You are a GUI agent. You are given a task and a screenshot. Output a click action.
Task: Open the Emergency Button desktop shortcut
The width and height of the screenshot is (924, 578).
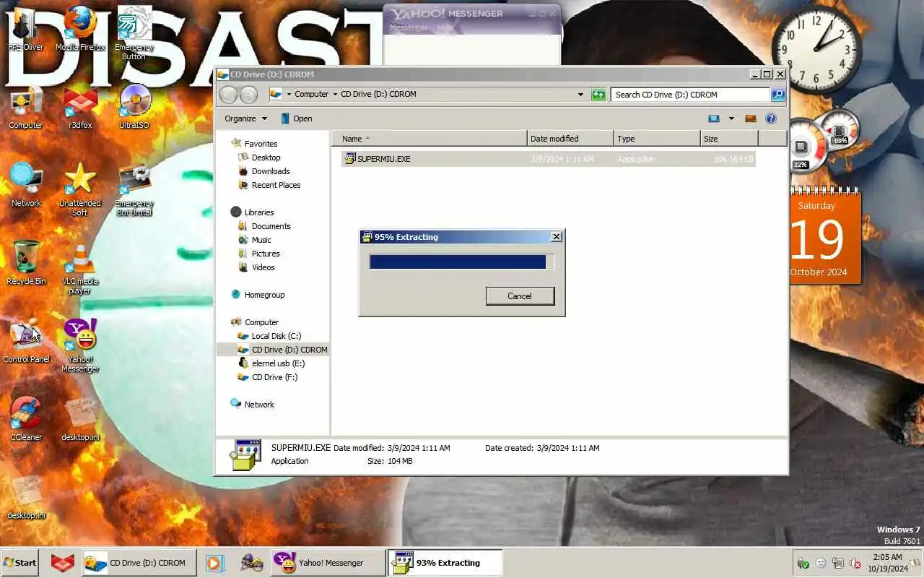(x=134, y=33)
